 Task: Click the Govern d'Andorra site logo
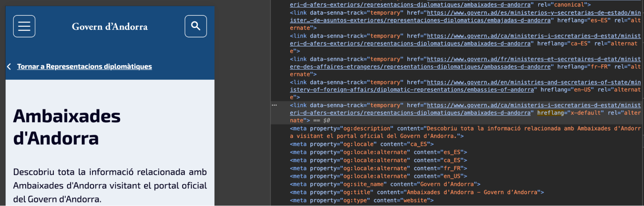tap(110, 26)
